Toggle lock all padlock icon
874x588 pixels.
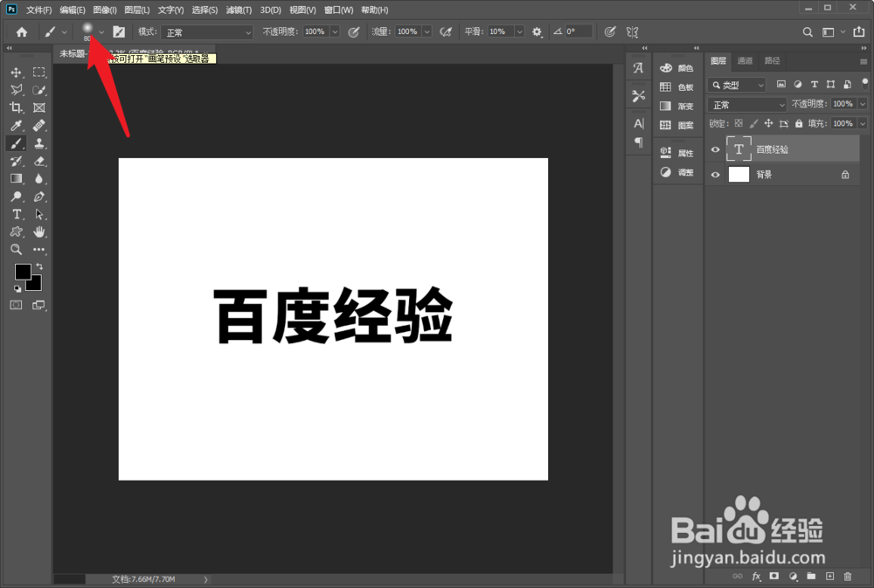click(799, 123)
